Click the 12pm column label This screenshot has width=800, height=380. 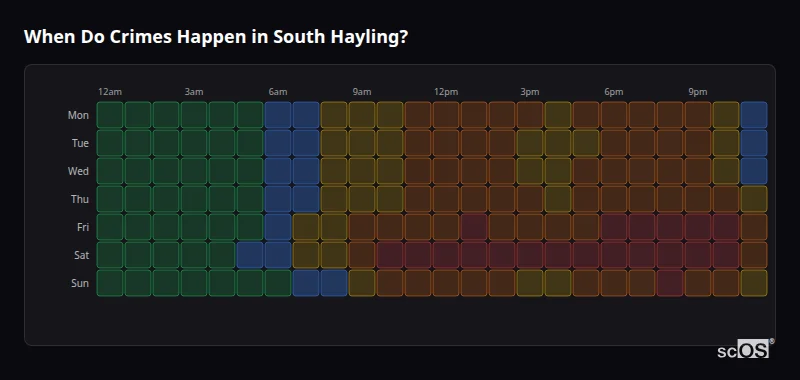click(x=446, y=92)
